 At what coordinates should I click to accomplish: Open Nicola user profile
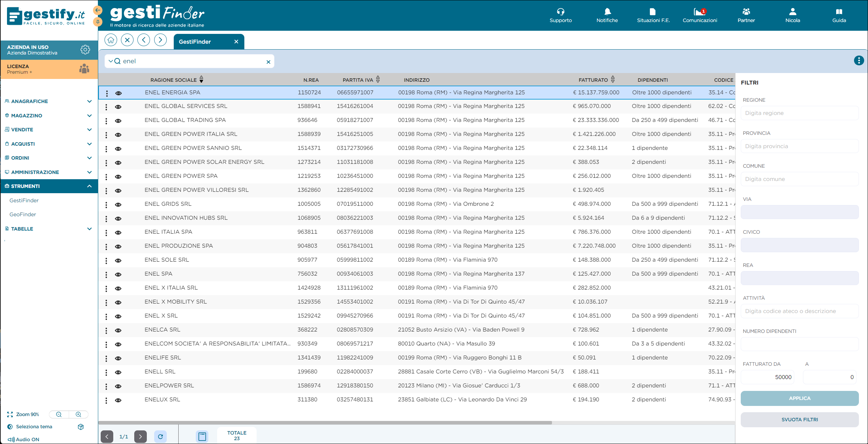(792, 12)
